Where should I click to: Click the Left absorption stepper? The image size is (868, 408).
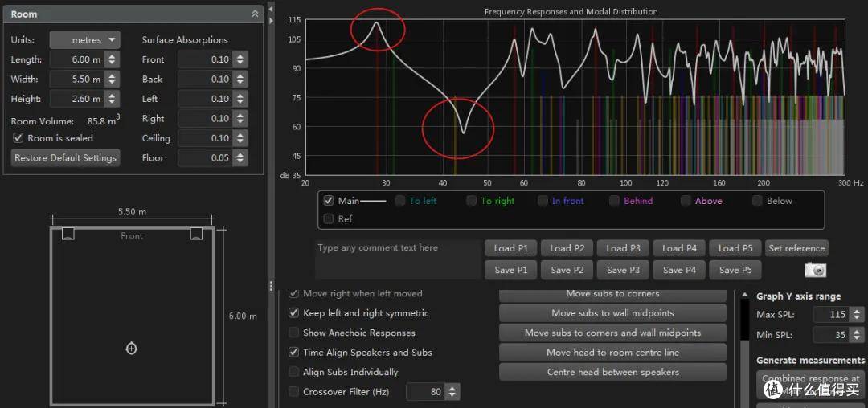pyautogui.click(x=240, y=99)
